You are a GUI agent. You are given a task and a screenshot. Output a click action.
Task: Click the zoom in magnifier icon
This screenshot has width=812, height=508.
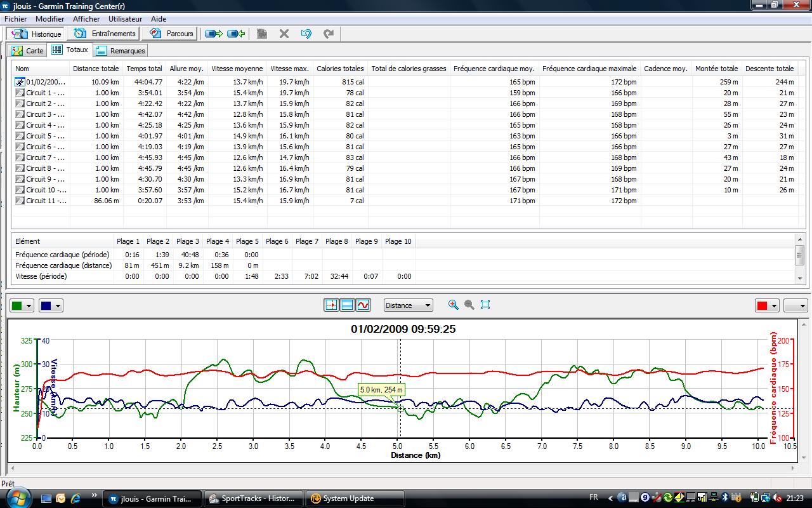[x=454, y=305]
